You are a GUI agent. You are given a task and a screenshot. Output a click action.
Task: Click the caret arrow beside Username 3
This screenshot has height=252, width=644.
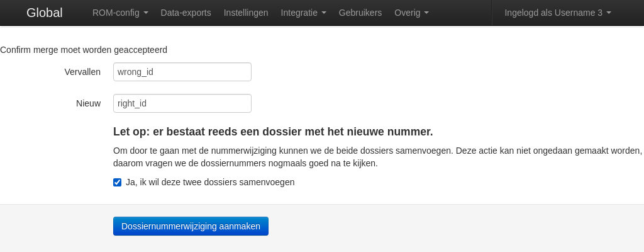pyautogui.click(x=609, y=13)
